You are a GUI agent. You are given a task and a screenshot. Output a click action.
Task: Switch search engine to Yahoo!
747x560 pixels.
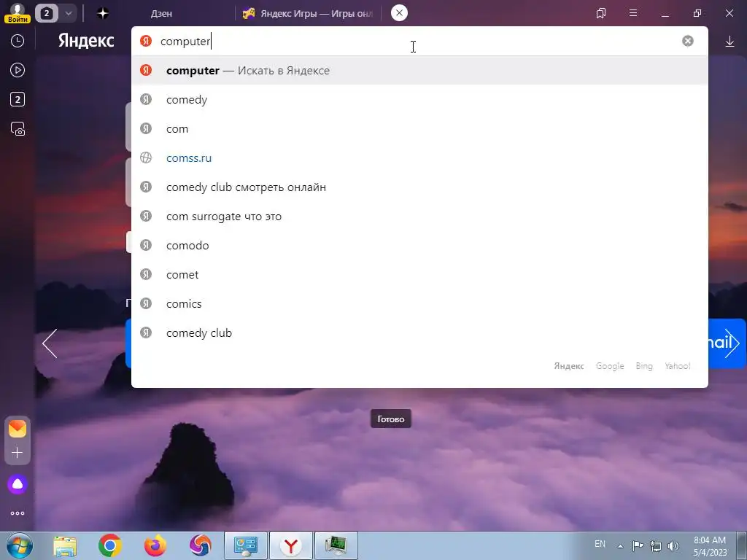tap(678, 366)
